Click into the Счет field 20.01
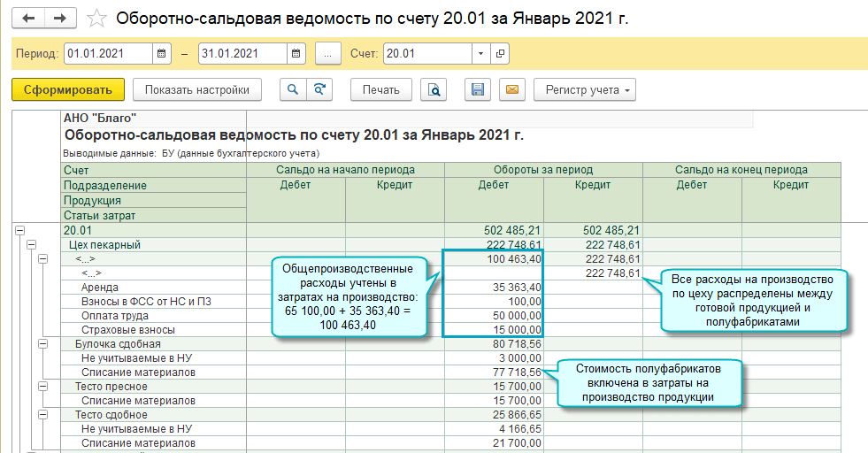868x453 pixels. 427,54
